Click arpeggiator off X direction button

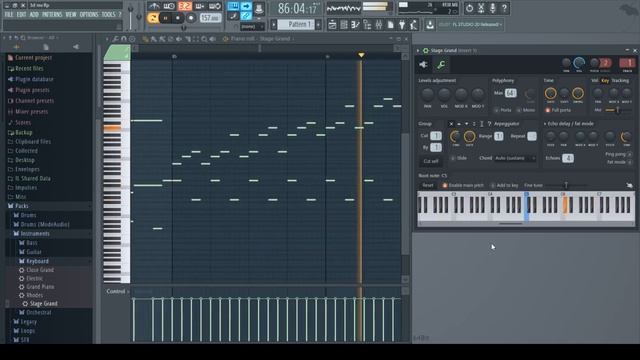[451, 124]
